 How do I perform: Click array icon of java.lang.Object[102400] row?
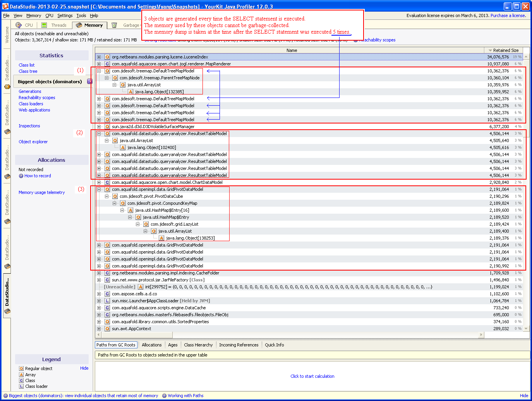123,147
